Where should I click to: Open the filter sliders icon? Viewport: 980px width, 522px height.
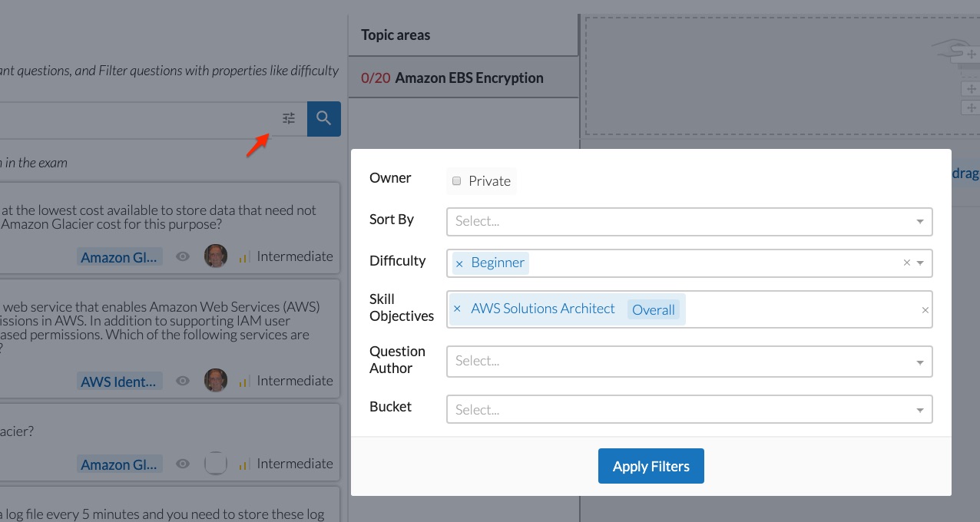click(289, 118)
